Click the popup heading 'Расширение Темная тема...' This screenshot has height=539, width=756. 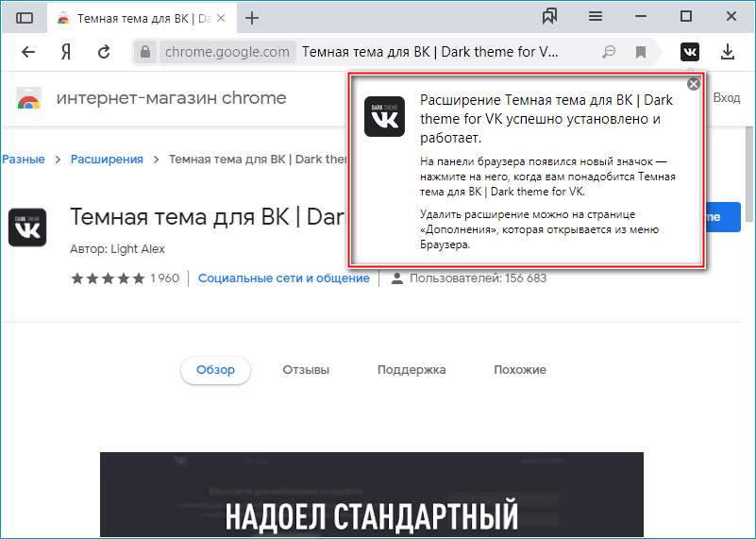click(x=546, y=119)
